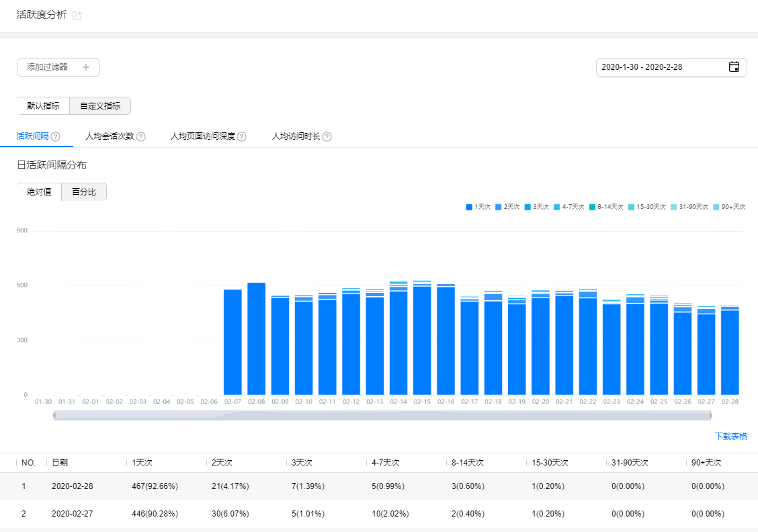
Task: Click the 7(1.39%) table cell
Action: coord(308,486)
